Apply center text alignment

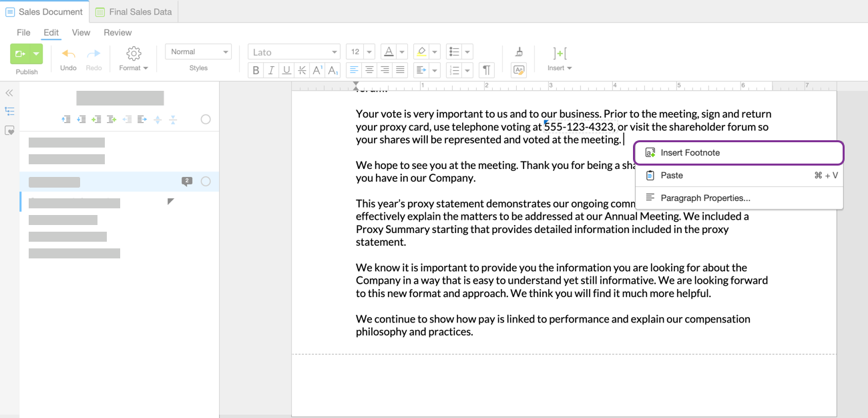pyautogui.click(x=369, y=69)
